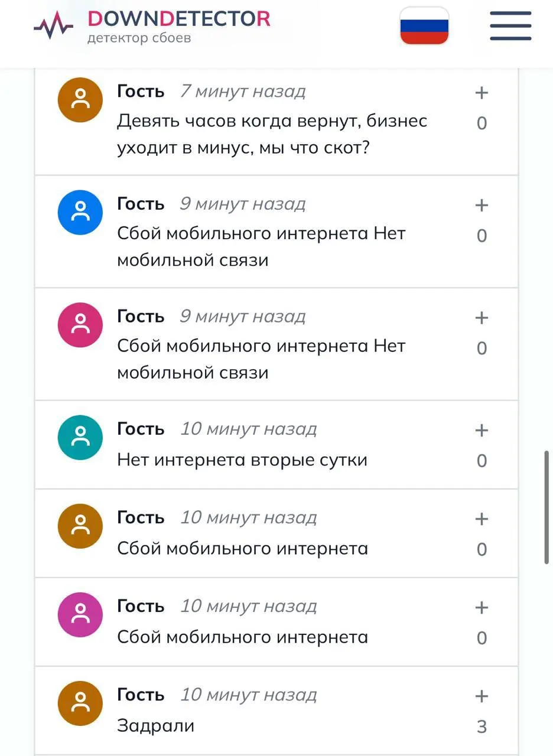This screenshot has height=756, width=553.
Task: Upvote the 'Нет интернета вторые сутки' comment
Action: pyautogui.click(x=482, y=431)
